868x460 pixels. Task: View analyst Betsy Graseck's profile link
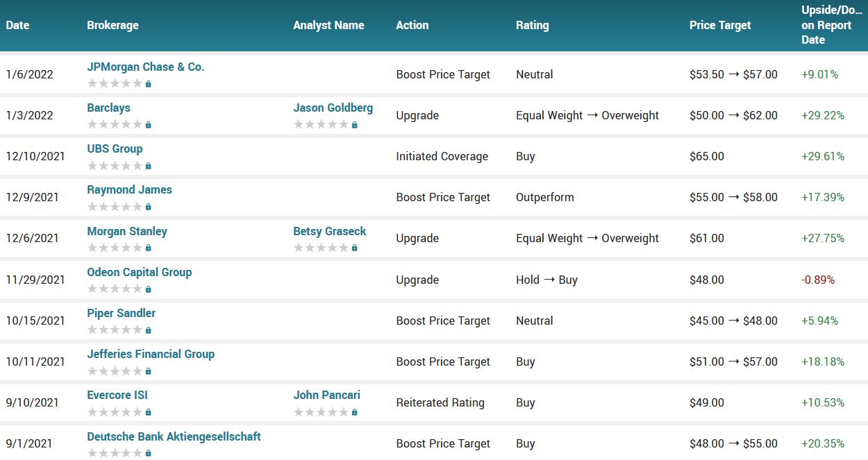tap(330, 232)
